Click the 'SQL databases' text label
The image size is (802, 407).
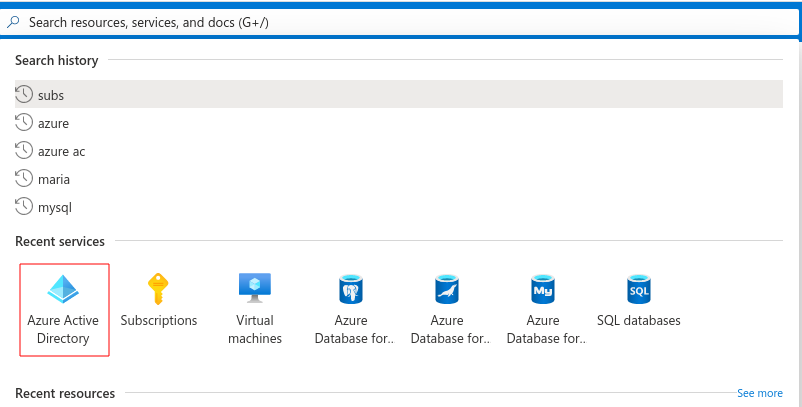638,321
